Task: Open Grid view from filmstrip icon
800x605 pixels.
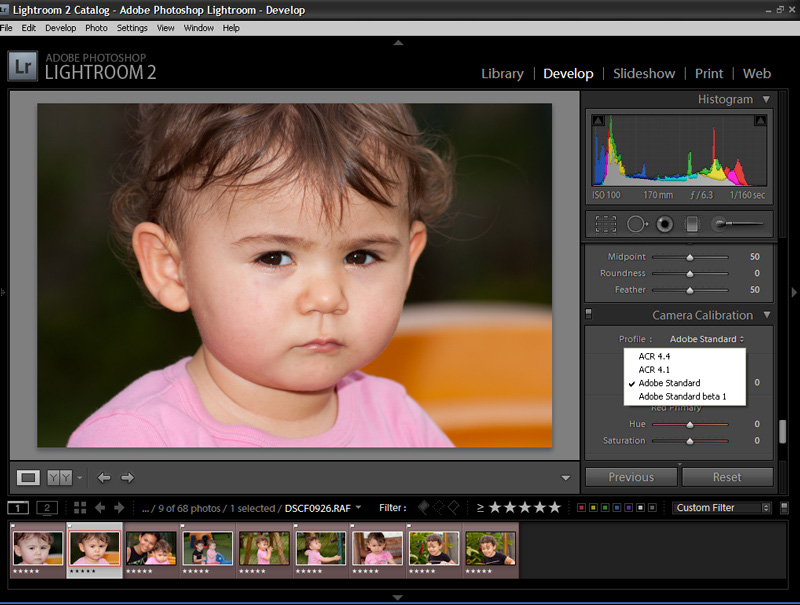Action: pyautogui.click(x=80, y=508)
